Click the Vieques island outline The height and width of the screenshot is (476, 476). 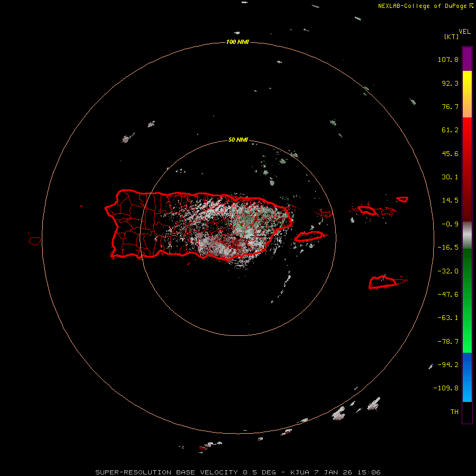[x=309, y=236]
